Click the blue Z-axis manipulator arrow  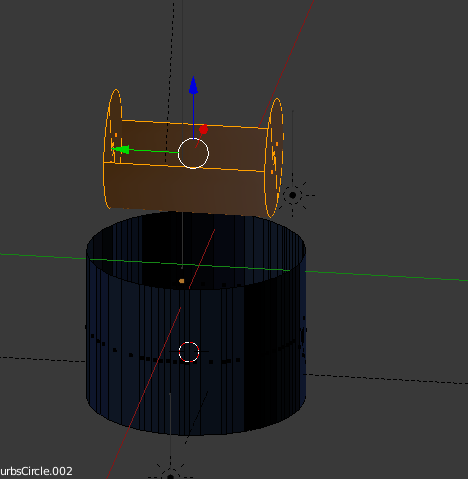[x=193, y=85]
